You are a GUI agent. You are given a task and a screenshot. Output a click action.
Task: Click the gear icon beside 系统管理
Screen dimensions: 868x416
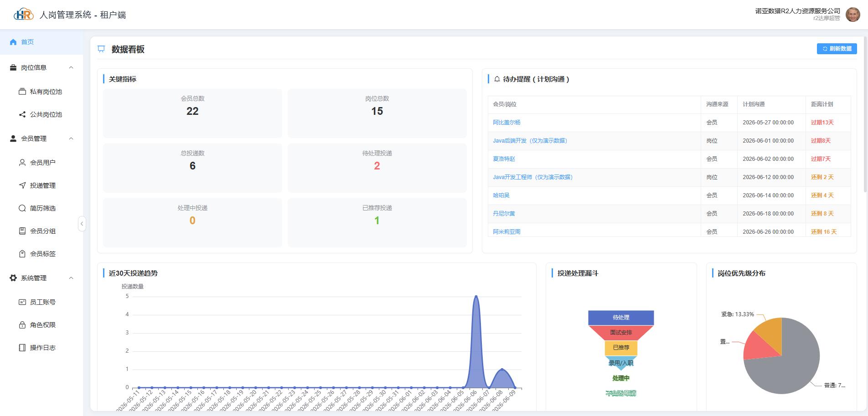pyautogui.click(x=13, y=278)
